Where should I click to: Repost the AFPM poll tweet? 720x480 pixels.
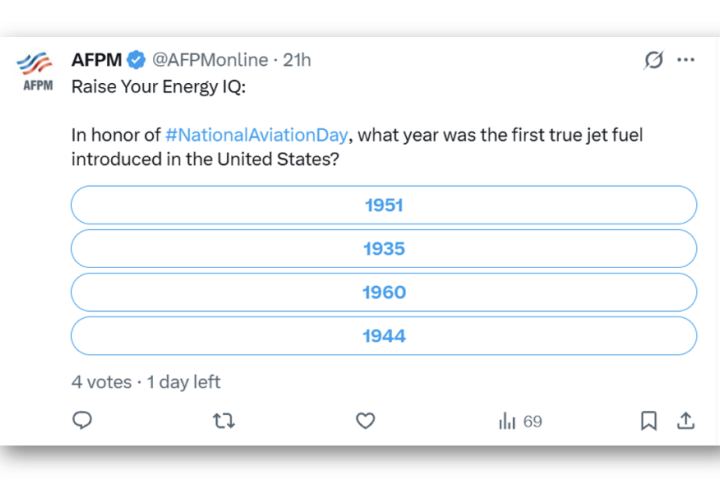224,421
